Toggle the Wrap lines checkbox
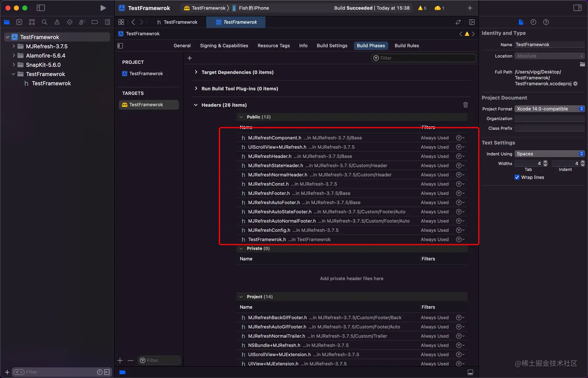 click(x=517, y=177)
